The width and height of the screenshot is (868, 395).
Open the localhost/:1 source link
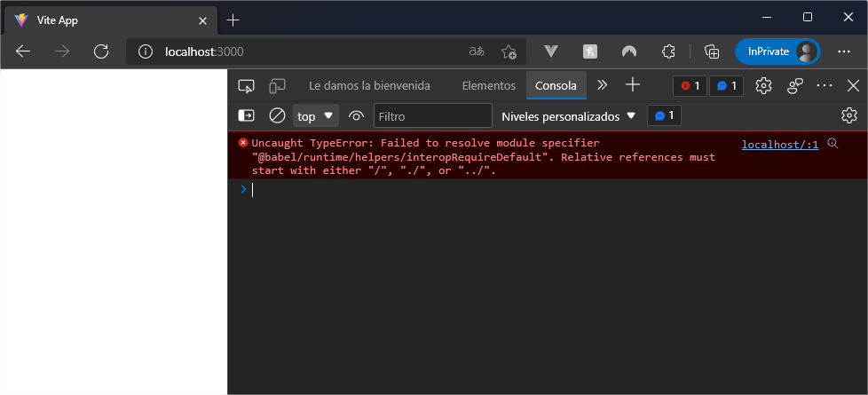(780, 145)
